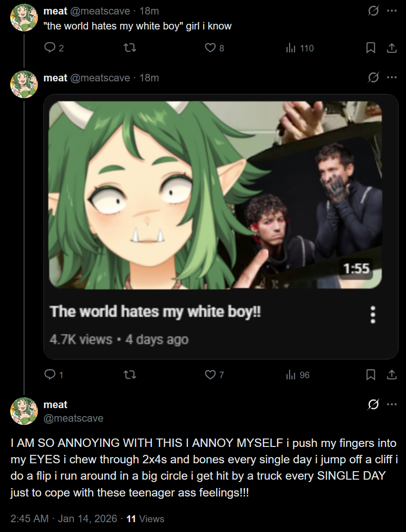View analytics showing 96 views
The image size is (406, 532).
pos(297,374)
